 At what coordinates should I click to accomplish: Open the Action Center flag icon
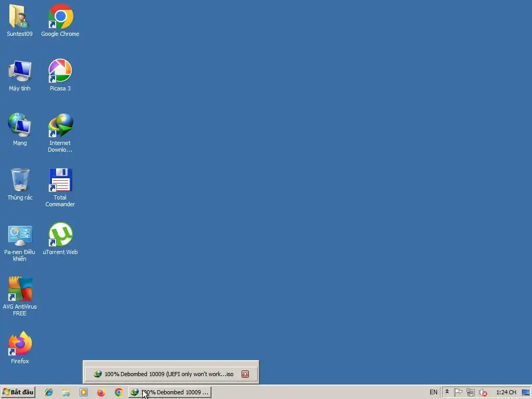[x=458, y=392]
